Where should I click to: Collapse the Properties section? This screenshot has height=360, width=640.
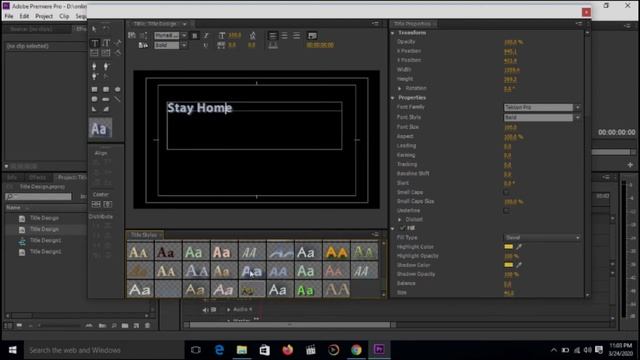393,98
